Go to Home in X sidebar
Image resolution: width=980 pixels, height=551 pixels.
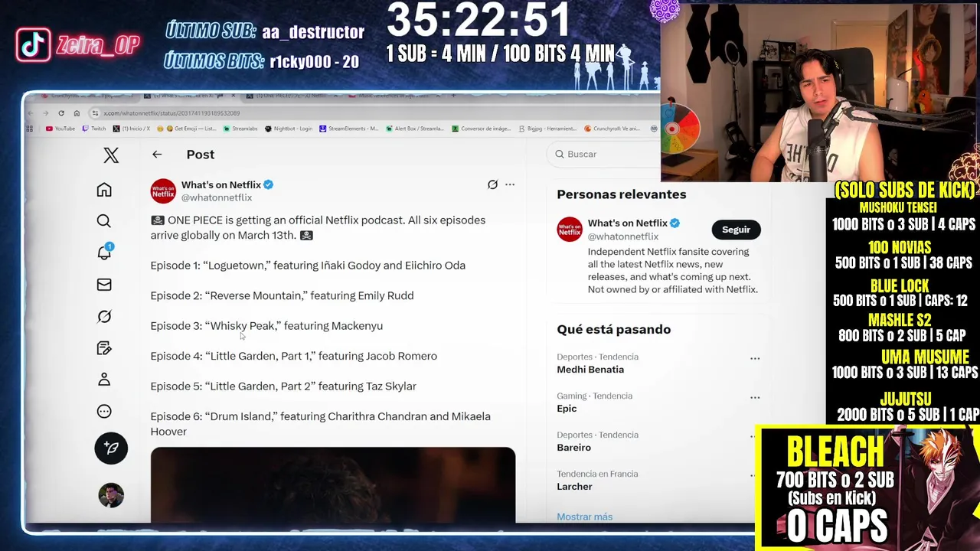coord(104,190)
